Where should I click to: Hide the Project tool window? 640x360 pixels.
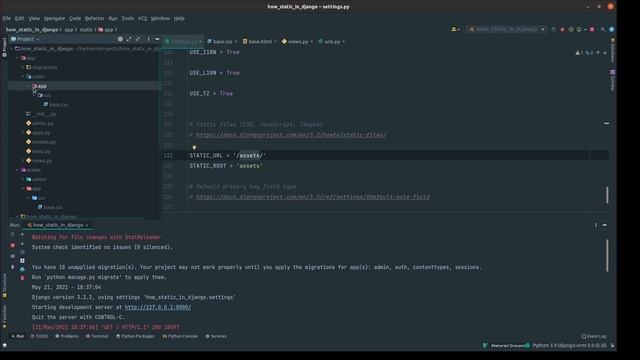157,39
